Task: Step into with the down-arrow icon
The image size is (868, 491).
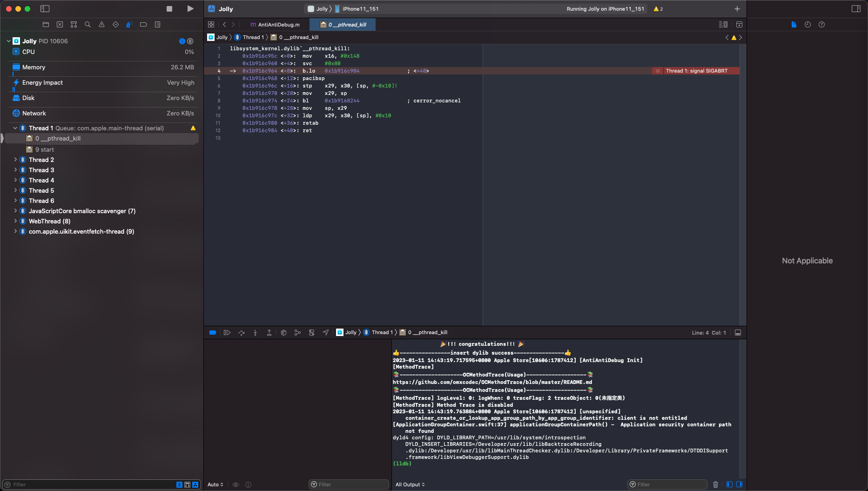Action: (255, 332)
